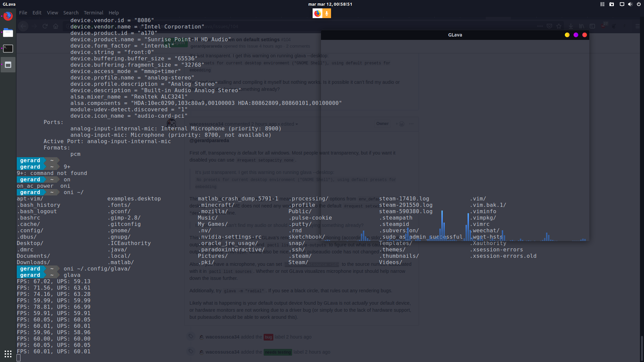
Task: Click the wacossusca34 username link
Action: click(x=206, y=124)
